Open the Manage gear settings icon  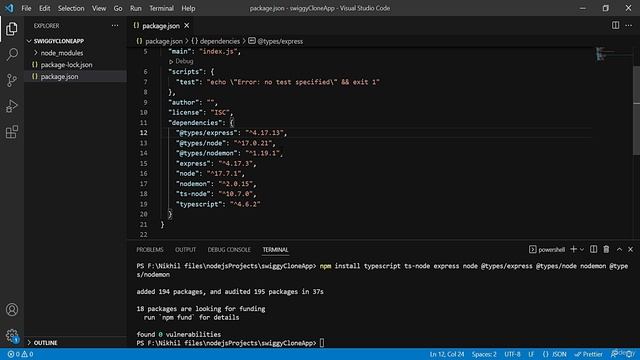(12, 336)
